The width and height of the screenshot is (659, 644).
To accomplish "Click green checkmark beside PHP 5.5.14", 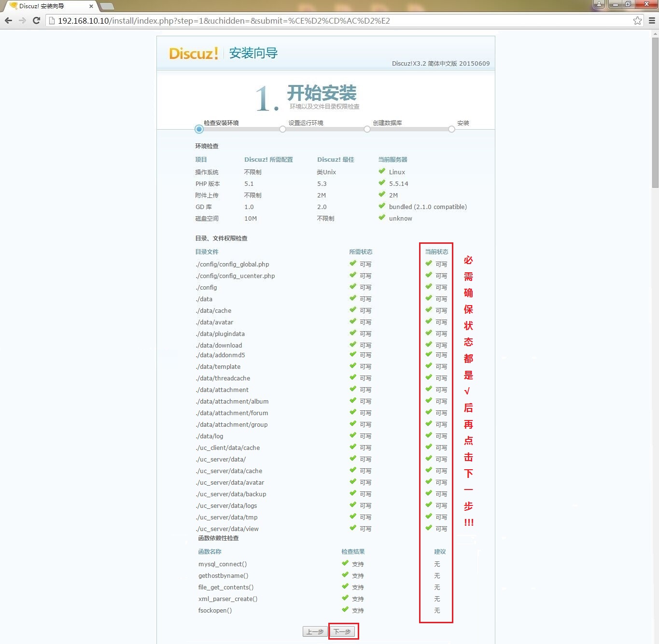I will 382,183.
